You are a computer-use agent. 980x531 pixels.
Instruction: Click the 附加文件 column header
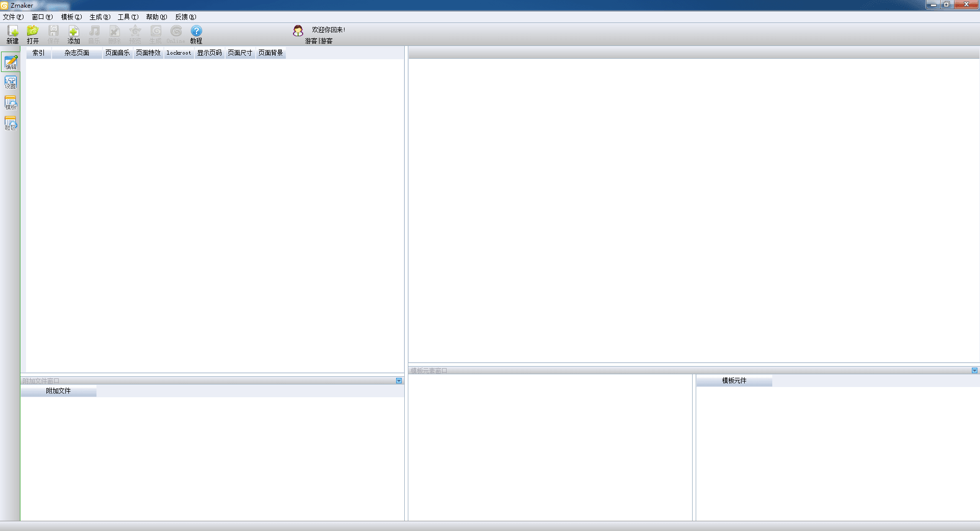59,391
